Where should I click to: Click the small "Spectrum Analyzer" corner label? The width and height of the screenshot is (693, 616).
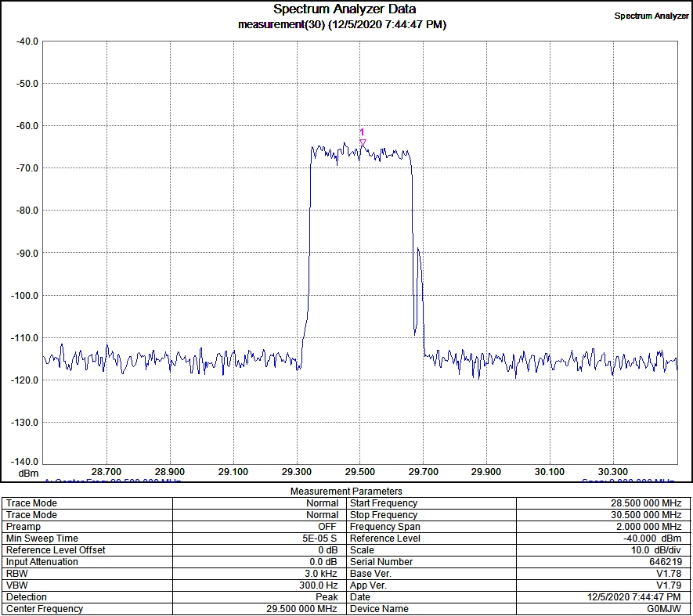click(x=651, y=16)
